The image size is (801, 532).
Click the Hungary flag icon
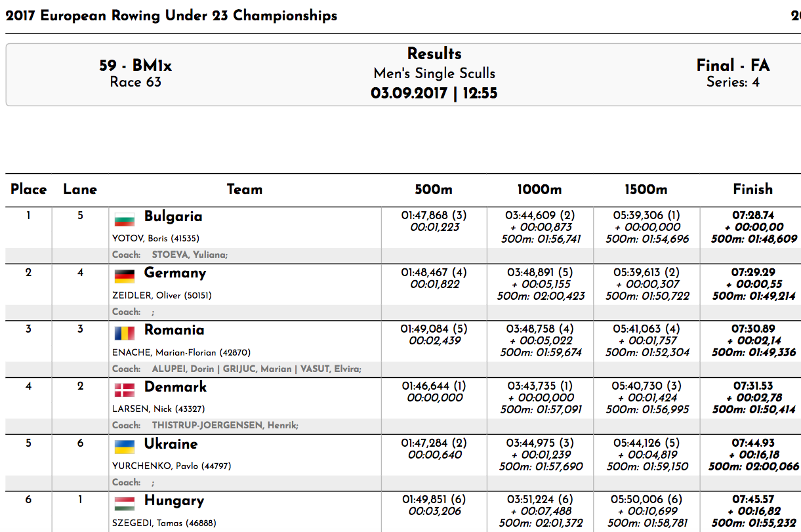tap(125, 503)
